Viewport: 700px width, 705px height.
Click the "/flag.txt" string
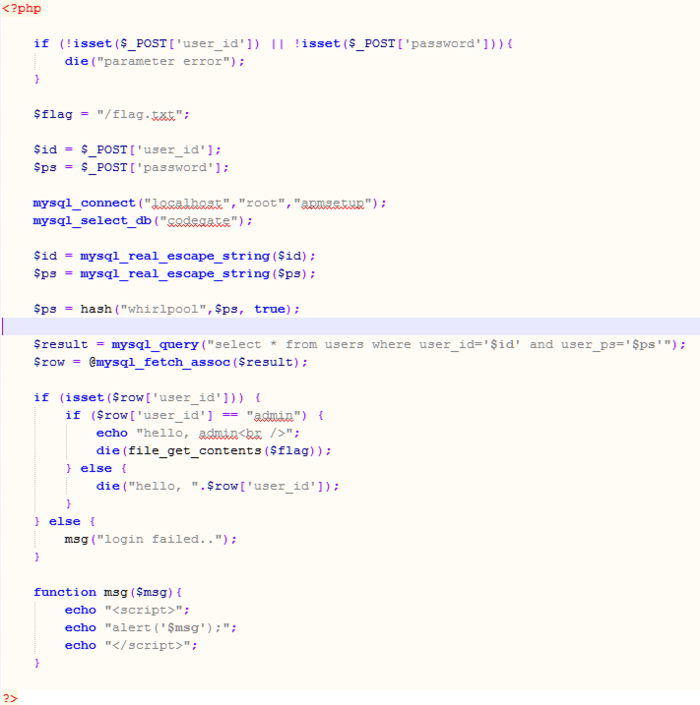139,115
